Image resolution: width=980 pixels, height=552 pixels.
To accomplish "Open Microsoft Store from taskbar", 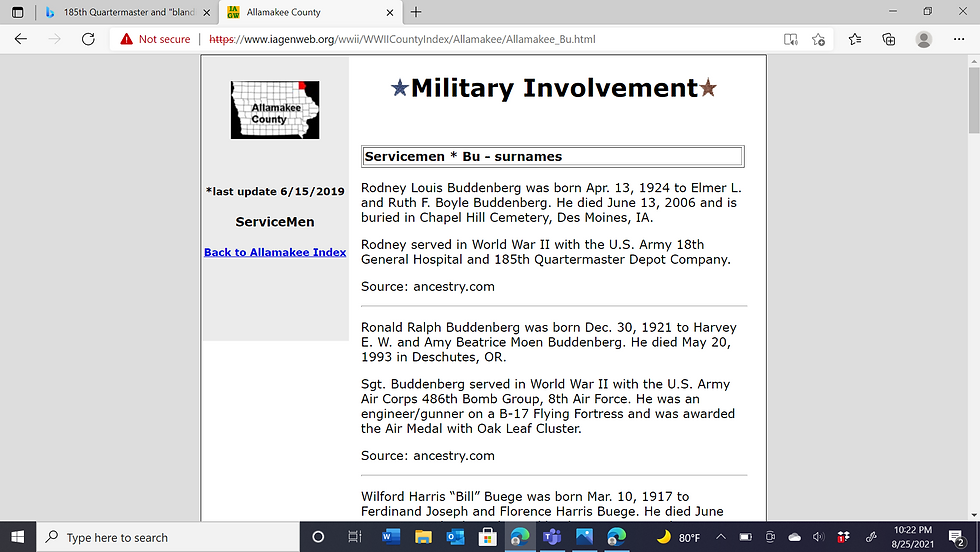I will 488,537.
